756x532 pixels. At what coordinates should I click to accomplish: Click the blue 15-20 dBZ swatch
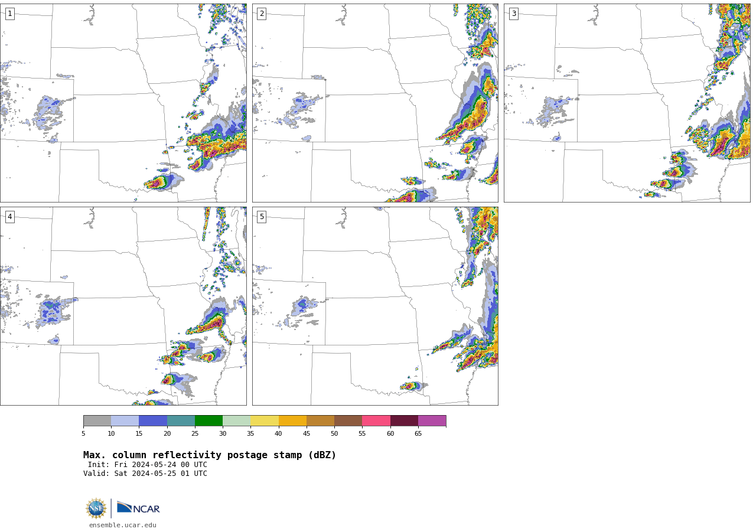(x=153, y=421)
